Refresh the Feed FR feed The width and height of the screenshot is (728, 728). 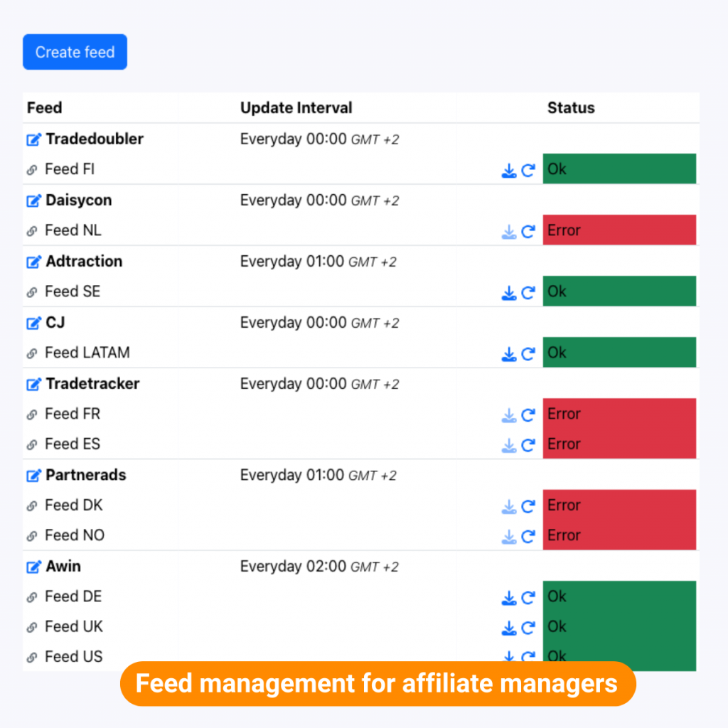point(528,415)
